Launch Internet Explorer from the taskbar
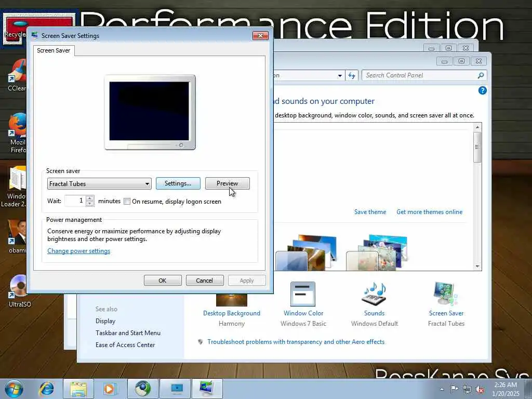This screenshot has height=399, width=532. pos(46,389)
